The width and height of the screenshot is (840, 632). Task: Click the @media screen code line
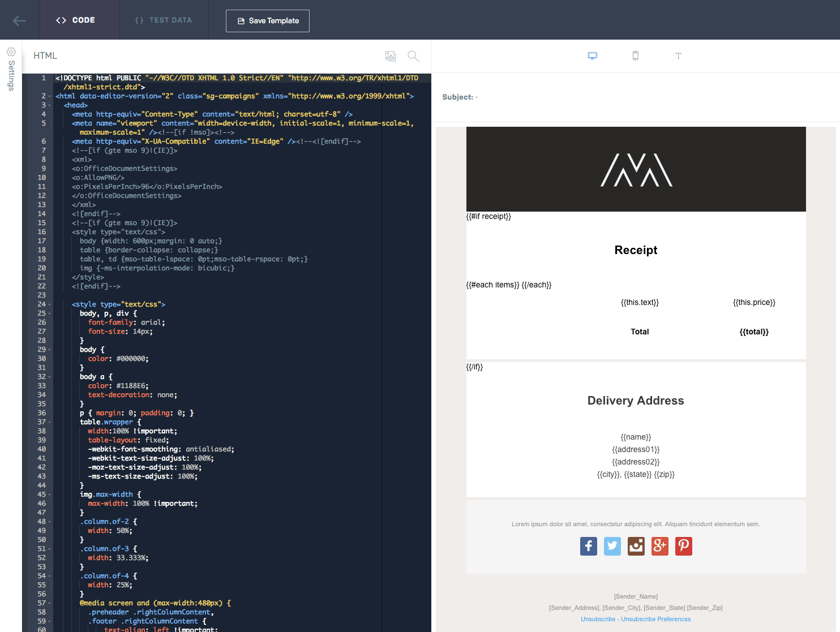155,603
